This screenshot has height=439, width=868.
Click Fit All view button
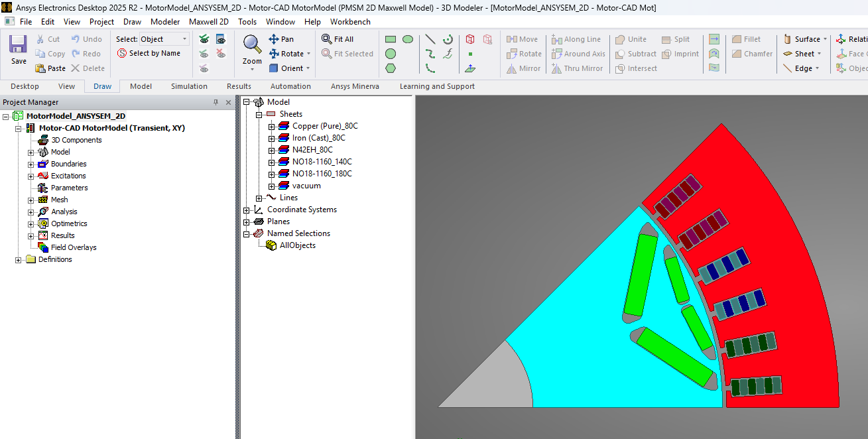338,39
